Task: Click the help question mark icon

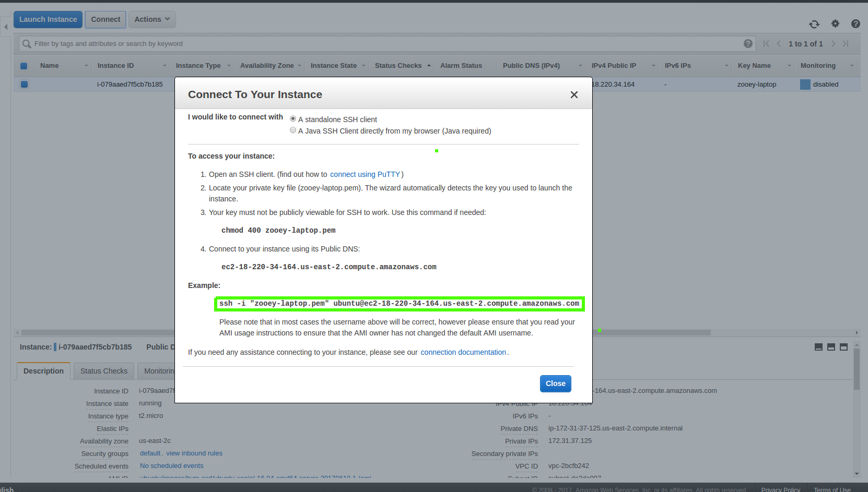Action: point(855,24)
